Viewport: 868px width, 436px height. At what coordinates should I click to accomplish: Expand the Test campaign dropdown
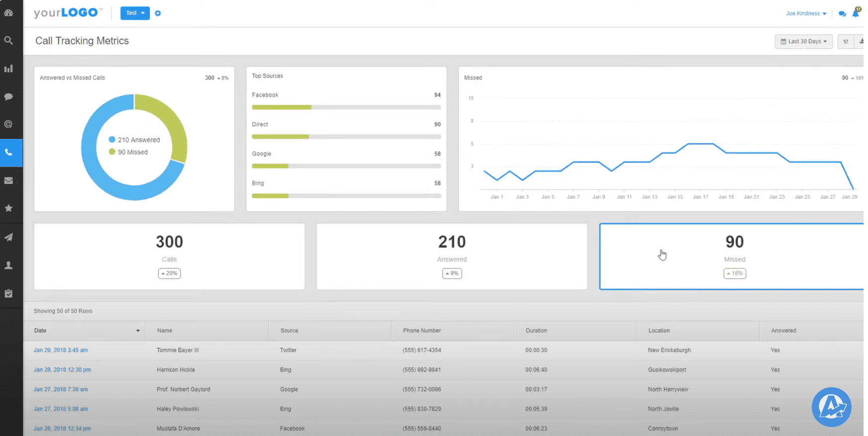[x=135, y=13]
